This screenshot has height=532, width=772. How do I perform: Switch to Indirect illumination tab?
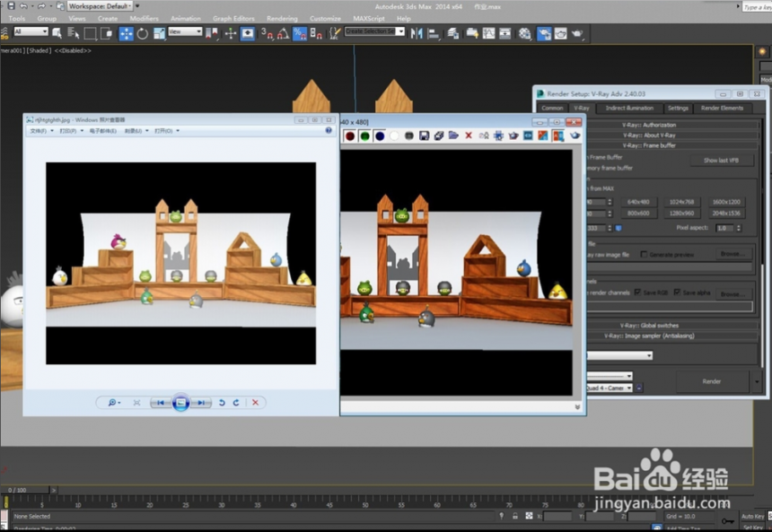pyautogui.click(x=629, y=109)
